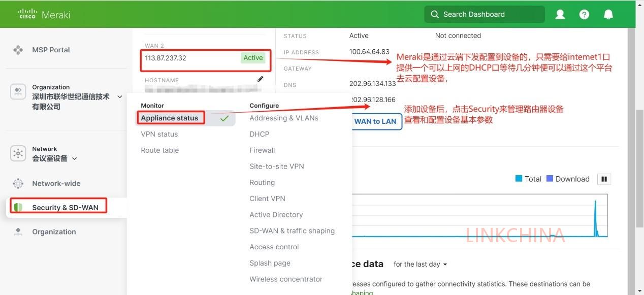Click WAN 2 IP 113.87.237.32
The image size is (644, 295).
[166, 58]
